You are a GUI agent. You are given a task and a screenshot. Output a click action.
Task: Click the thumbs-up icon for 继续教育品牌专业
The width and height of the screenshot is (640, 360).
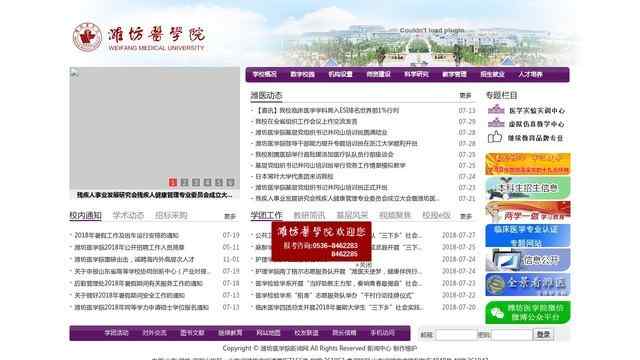point(495,137)
